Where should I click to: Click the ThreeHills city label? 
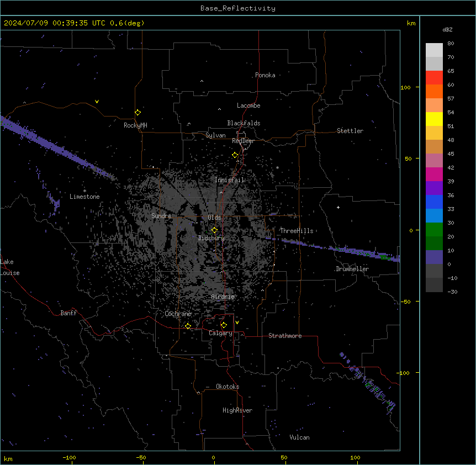[x=297, y=231]
